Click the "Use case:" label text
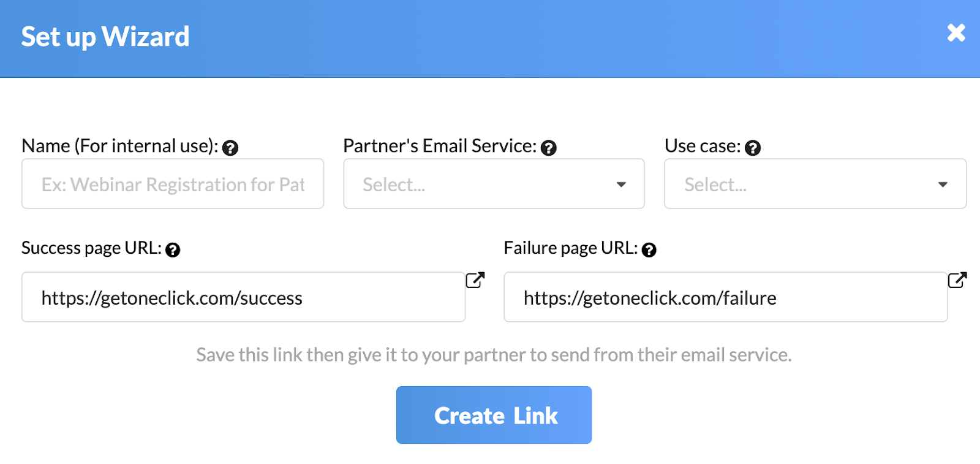 click(703, 146)
